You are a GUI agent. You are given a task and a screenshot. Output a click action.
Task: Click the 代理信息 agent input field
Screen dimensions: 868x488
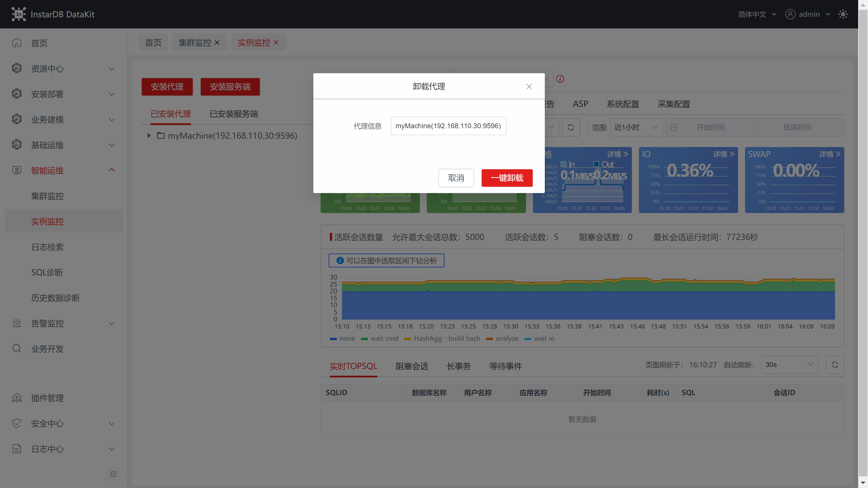448,126
